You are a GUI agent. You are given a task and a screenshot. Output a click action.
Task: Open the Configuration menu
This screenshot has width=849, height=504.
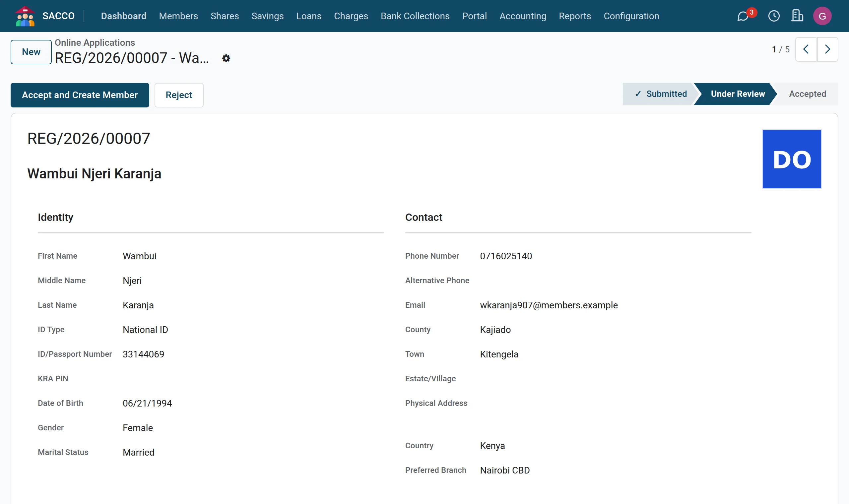tap(631, 16)
